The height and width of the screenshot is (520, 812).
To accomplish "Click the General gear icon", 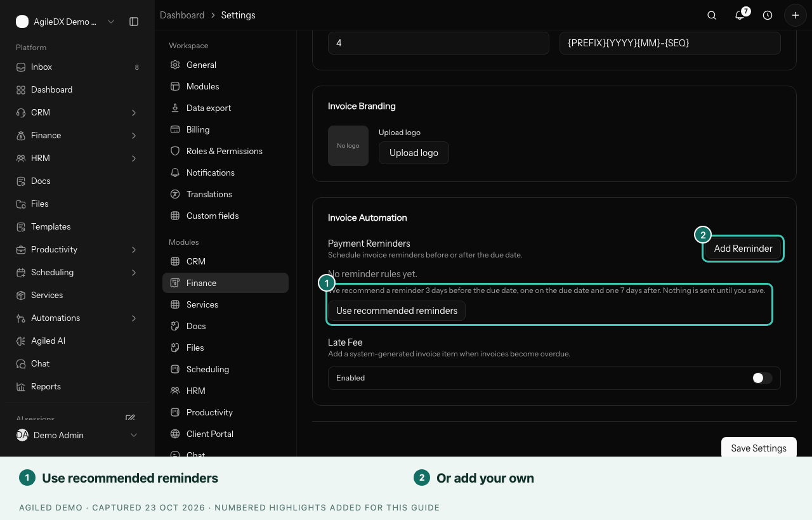I will (175, 65).
